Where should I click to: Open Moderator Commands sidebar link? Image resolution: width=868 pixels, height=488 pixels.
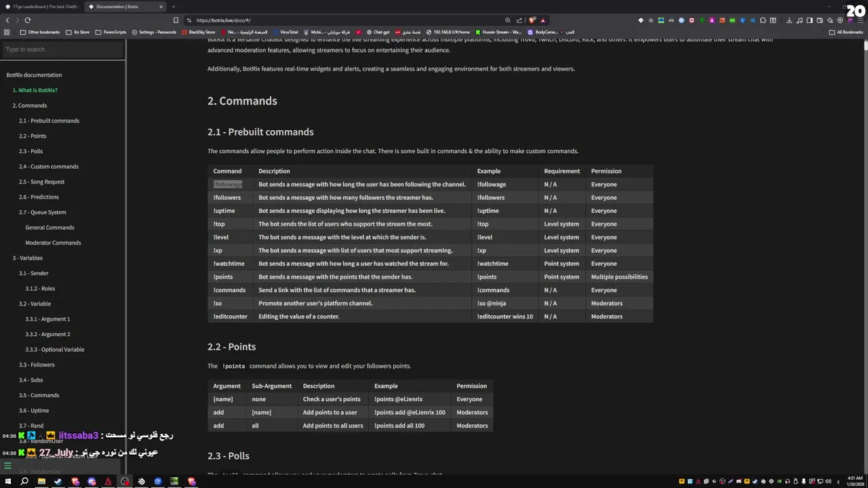pos(53,243)
